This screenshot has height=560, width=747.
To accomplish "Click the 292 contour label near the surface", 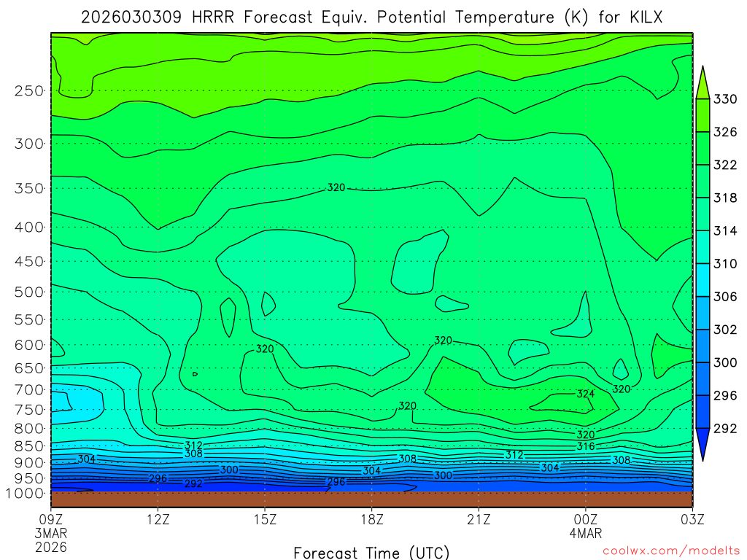I will (x=193, y=483).
